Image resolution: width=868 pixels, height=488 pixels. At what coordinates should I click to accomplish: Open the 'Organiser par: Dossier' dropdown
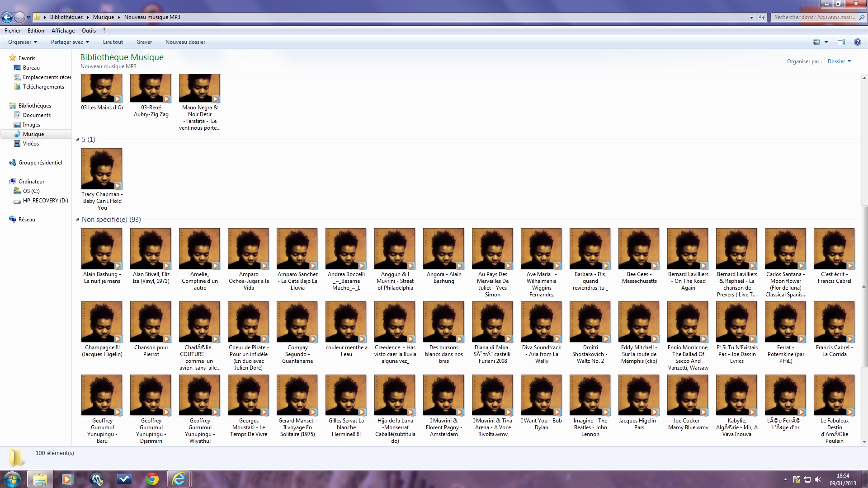click(x=839, y=61)
